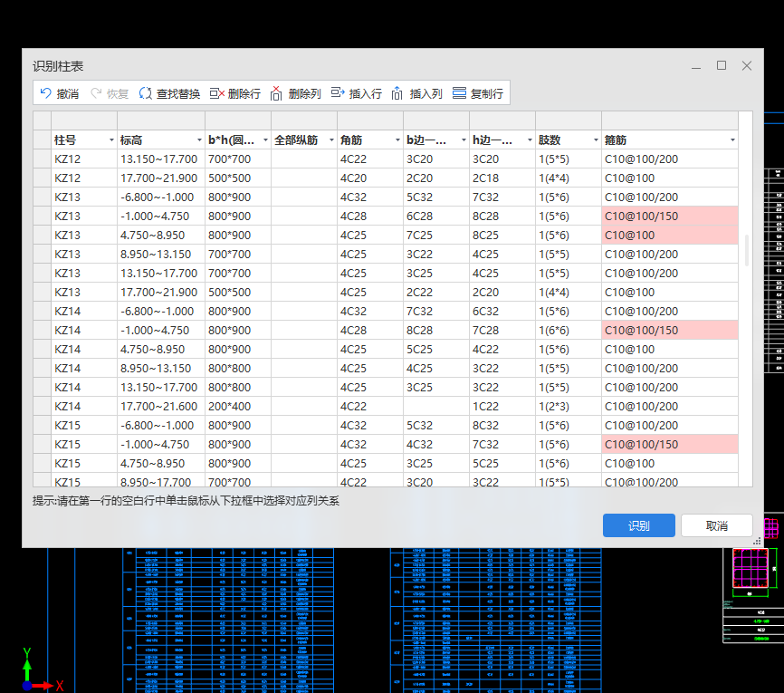The width and height of the screenshot is (784, 693).
Task: Click the 恢复 (redo) toolbar icon
Action: point(96,93)
